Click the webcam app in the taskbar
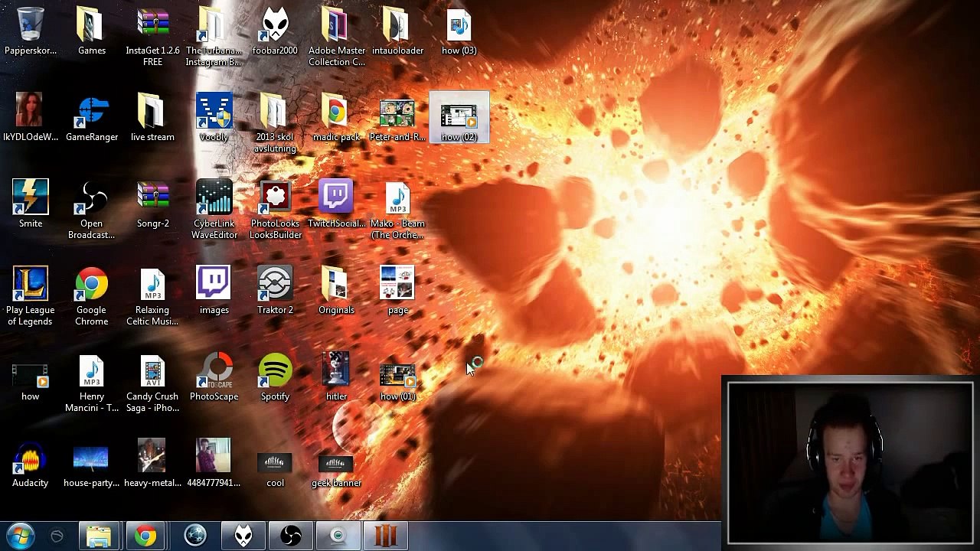The image size is (980, 551). pos(338,536)
